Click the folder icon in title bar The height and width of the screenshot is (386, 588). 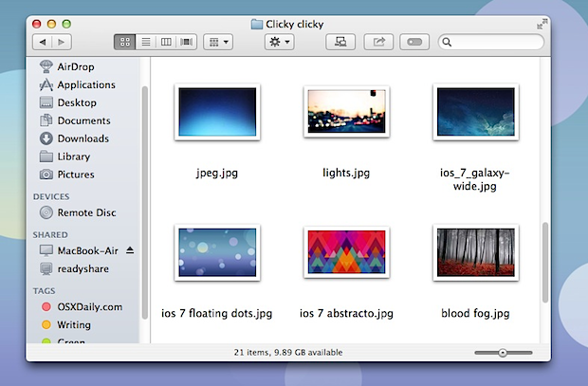point(256,25)
